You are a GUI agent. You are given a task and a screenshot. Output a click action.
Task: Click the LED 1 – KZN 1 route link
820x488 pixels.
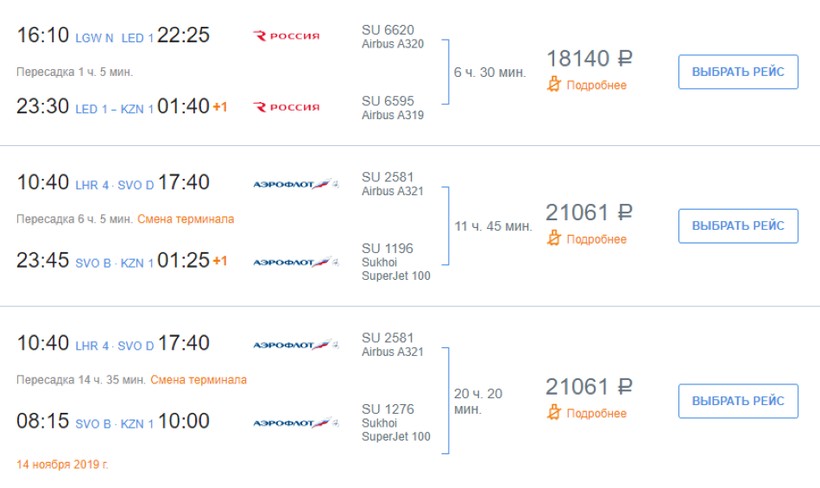point(114,108)
